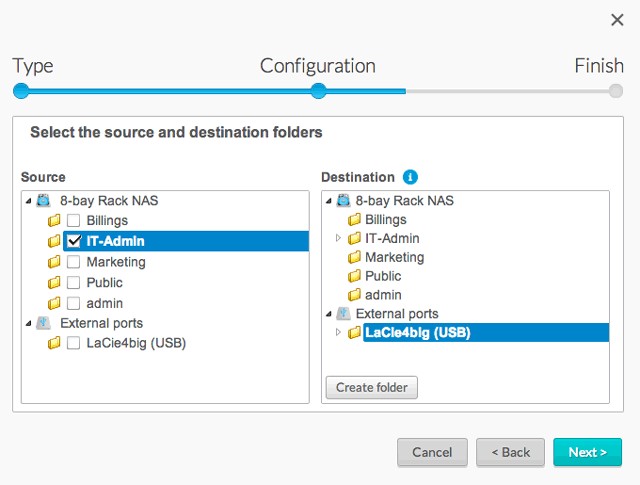Screen dimensions: 640x485
Task: Click the Marketing folder icon in Source
Action: pyautogui.click(x=54, y=262)
